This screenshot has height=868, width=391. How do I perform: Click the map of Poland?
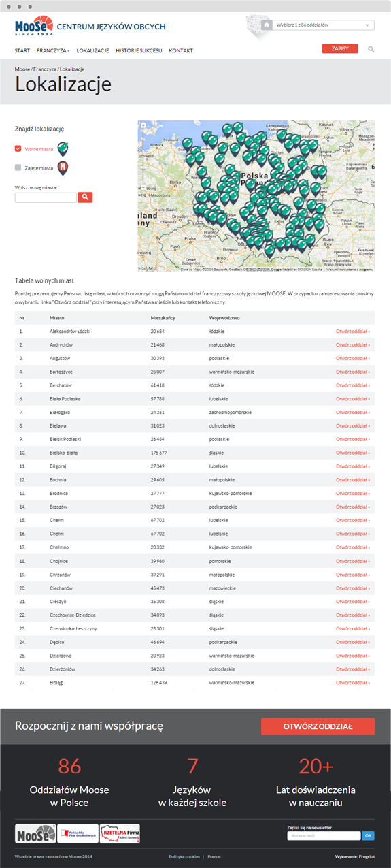click(x=256, y=197)
